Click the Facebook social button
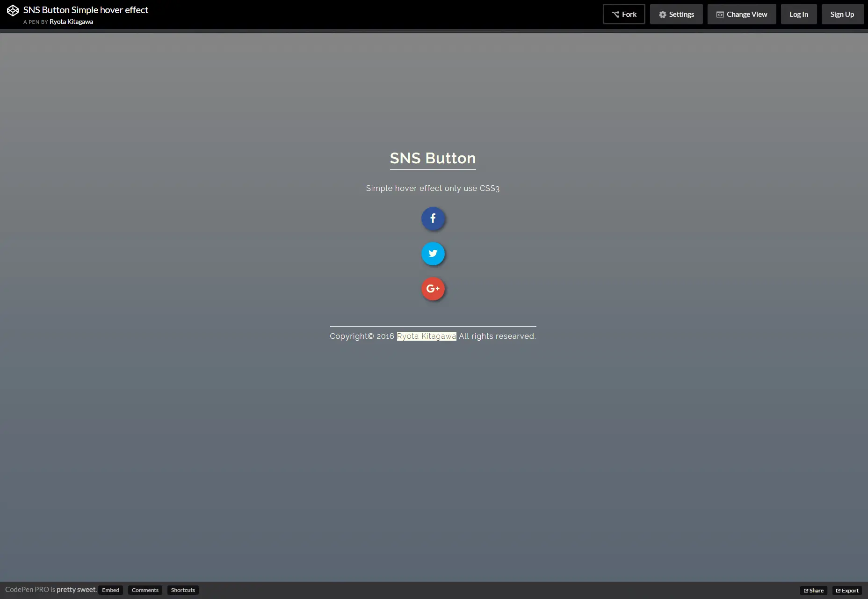Viewport: 868px width, 599px height. 433,219
